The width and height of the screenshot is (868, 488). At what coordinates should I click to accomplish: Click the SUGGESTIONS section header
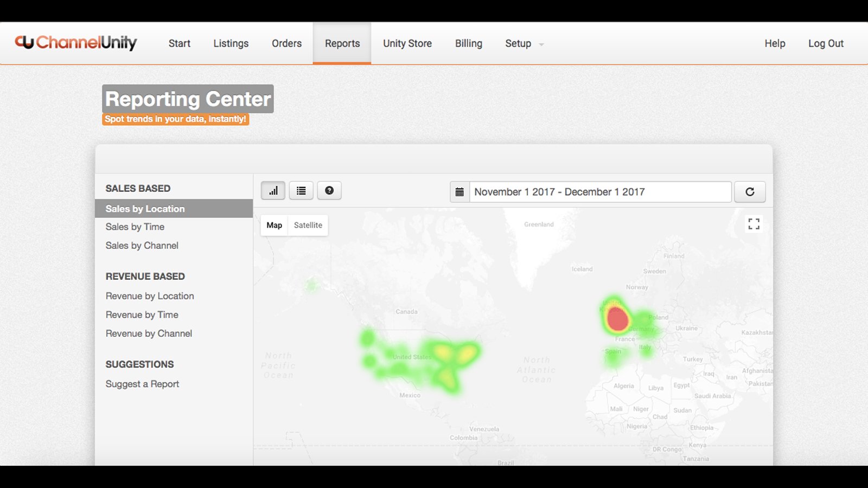pos(140,364)
